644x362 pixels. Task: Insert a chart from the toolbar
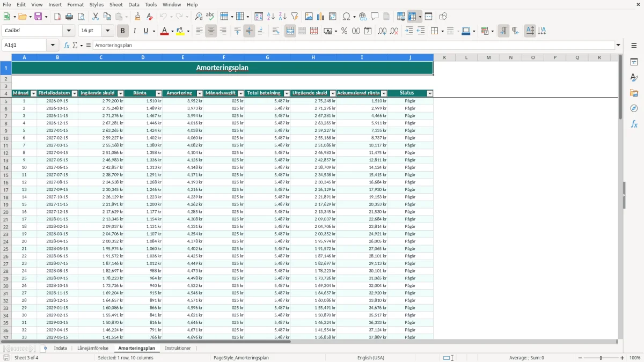321,17
